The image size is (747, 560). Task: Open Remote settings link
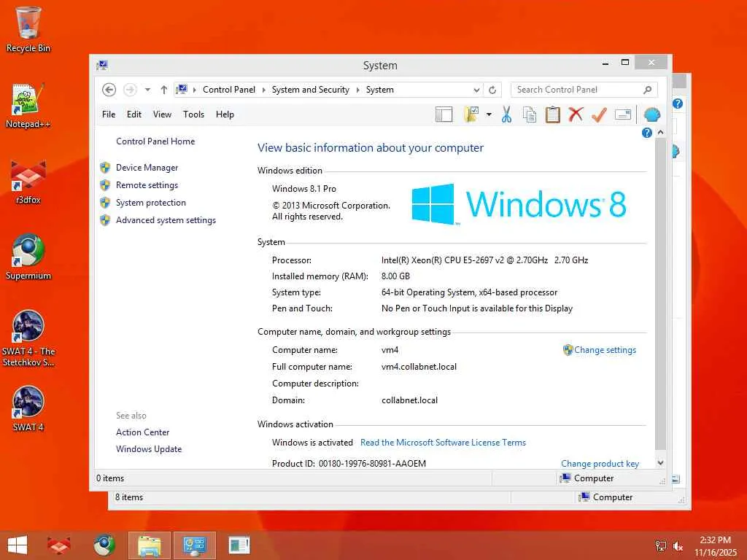click(x=147, y=184)
